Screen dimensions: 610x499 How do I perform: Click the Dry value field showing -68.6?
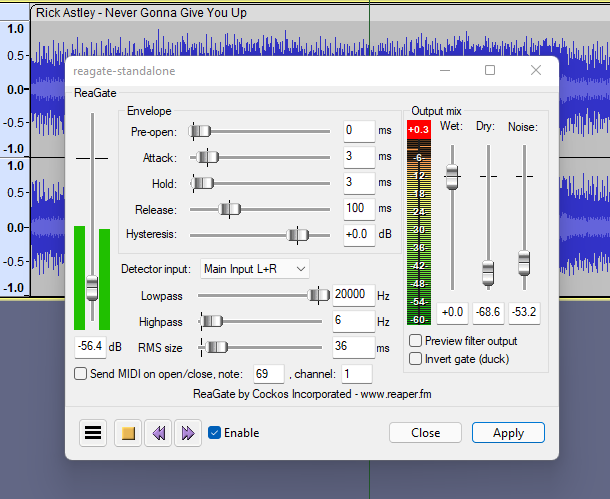coord(488,313)
